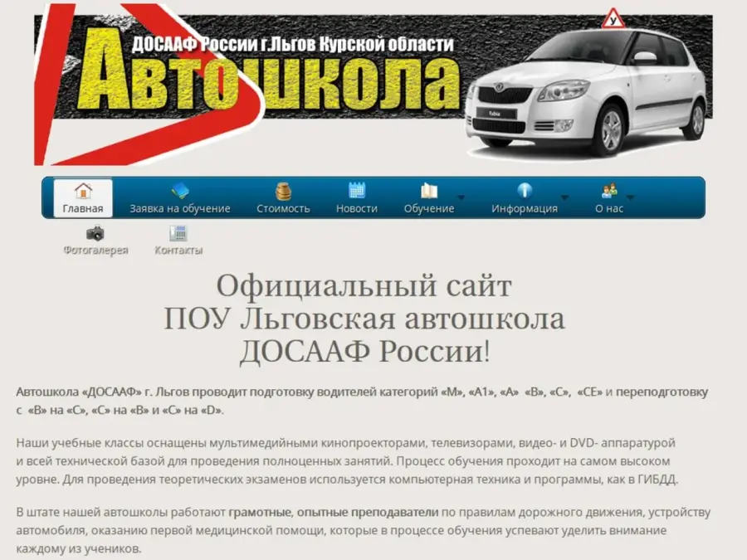Click the coins stack icon above Стоимость
747x560 pixels.
(284, 192)
